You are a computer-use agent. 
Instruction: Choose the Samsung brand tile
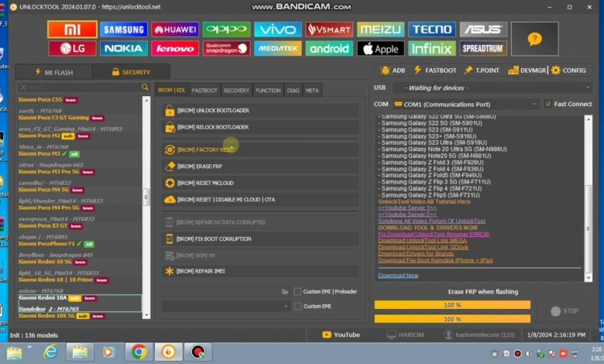pos(123,29)
